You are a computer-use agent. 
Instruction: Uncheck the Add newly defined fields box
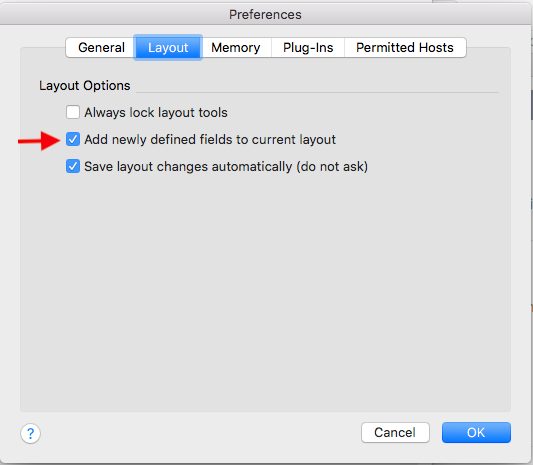73,139
